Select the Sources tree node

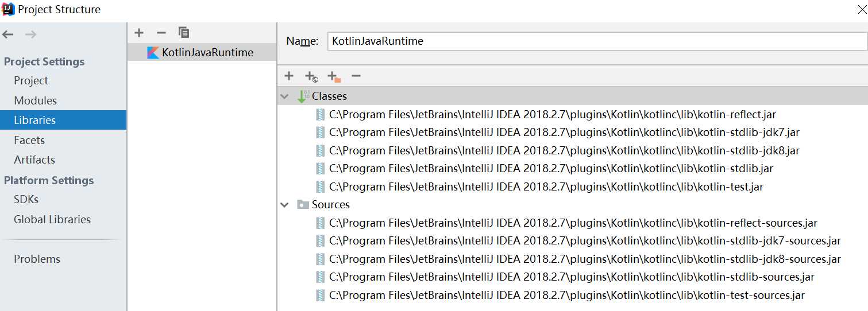331,205
